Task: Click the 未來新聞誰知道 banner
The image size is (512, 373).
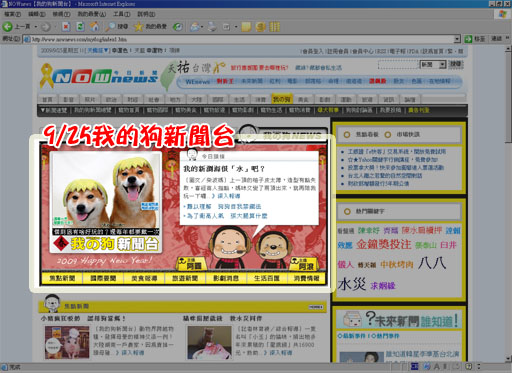Action: 399,319
